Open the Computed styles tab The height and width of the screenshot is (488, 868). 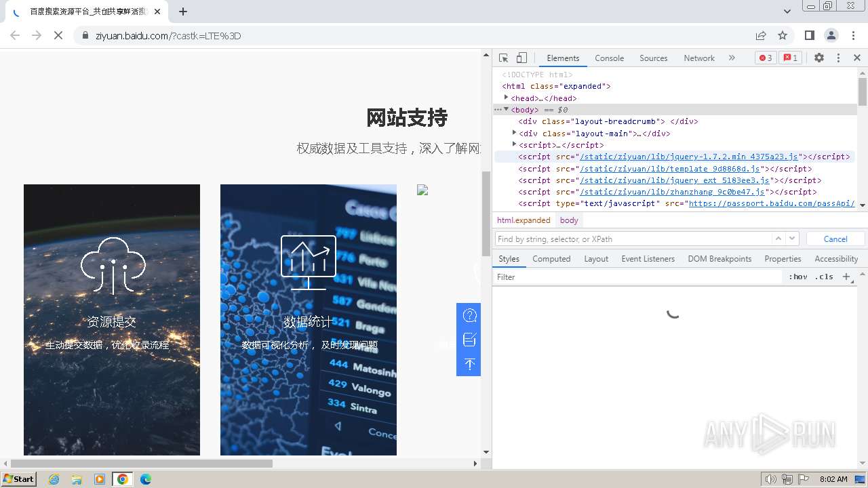551,259
